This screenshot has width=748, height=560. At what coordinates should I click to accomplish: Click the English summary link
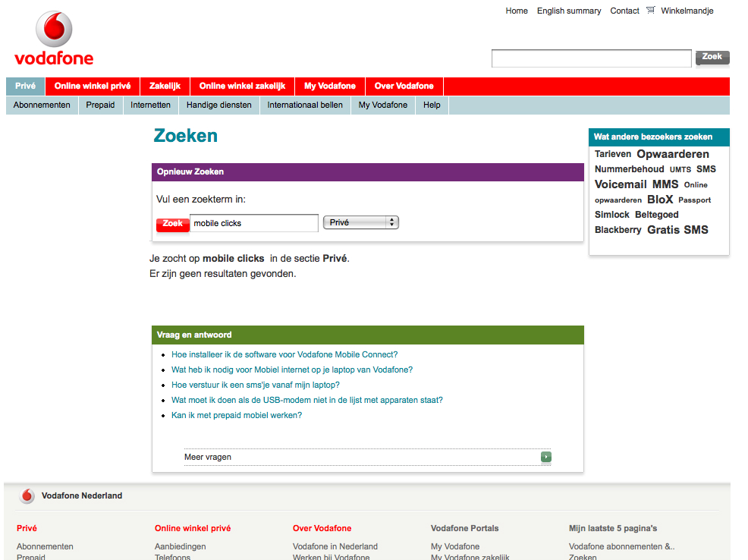(x=569, y=11)
